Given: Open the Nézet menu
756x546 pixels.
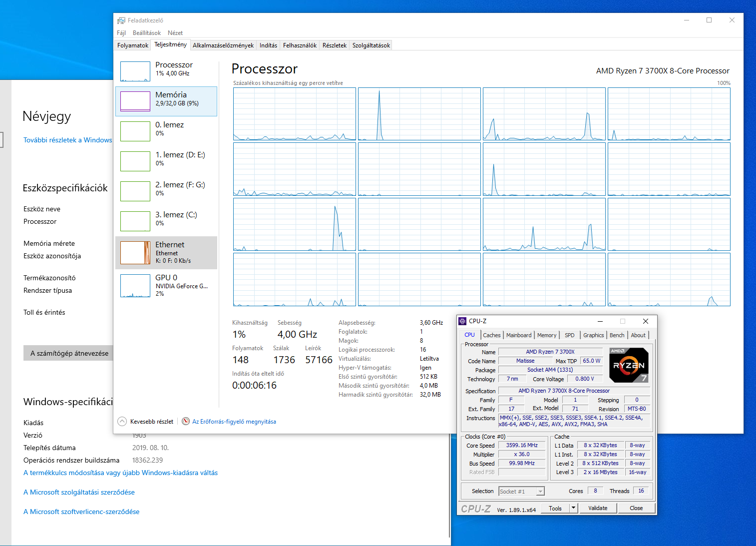Looking at the screenshot, I should [x=175, y=33].
